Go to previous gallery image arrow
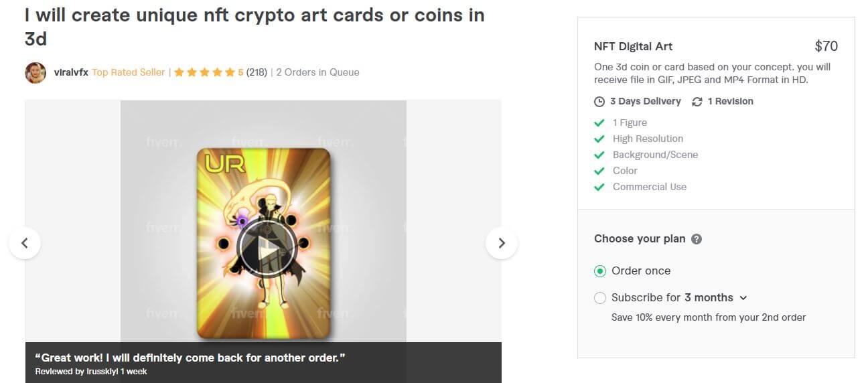868x383 pixels. coord(25,243)
